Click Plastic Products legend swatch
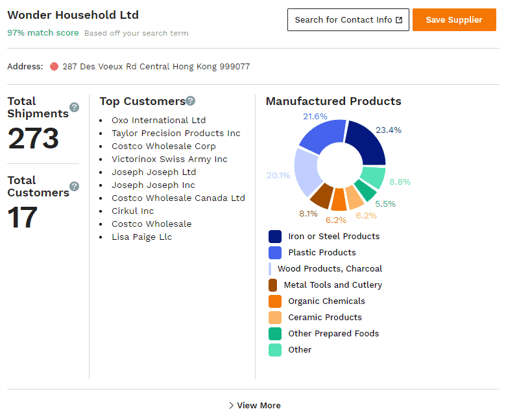The width and height of the screenshot is (506, 420). (275, 253)
